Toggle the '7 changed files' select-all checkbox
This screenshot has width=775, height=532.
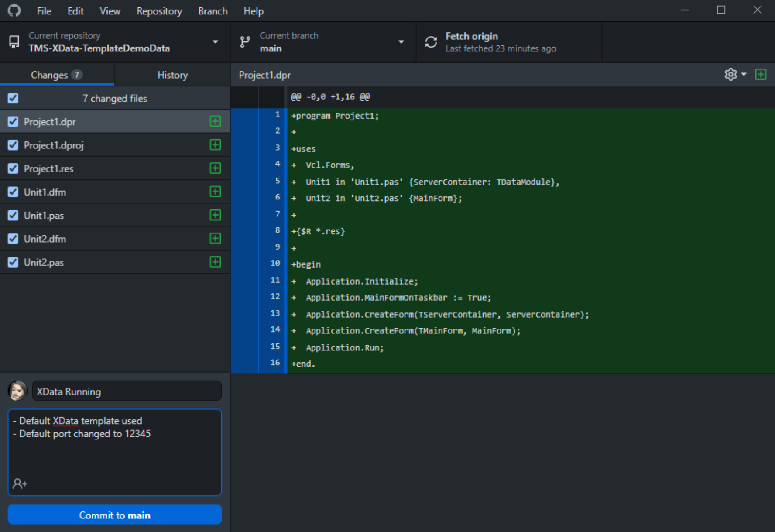click(x=13, y=98)
